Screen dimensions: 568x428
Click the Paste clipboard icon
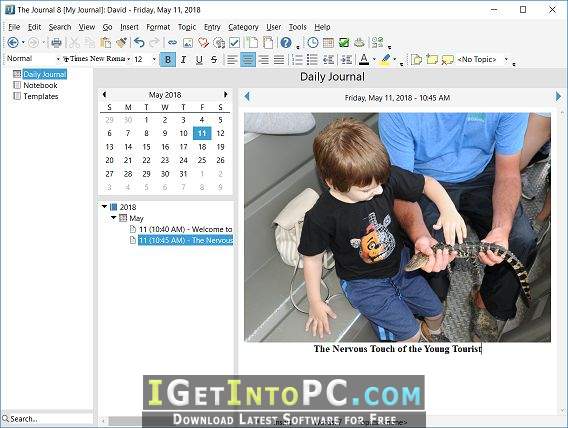(105, 43)
